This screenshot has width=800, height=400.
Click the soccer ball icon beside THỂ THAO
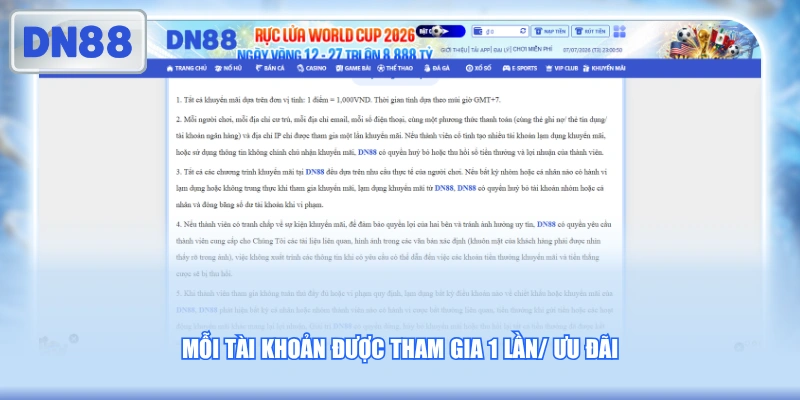pos(381,68)
